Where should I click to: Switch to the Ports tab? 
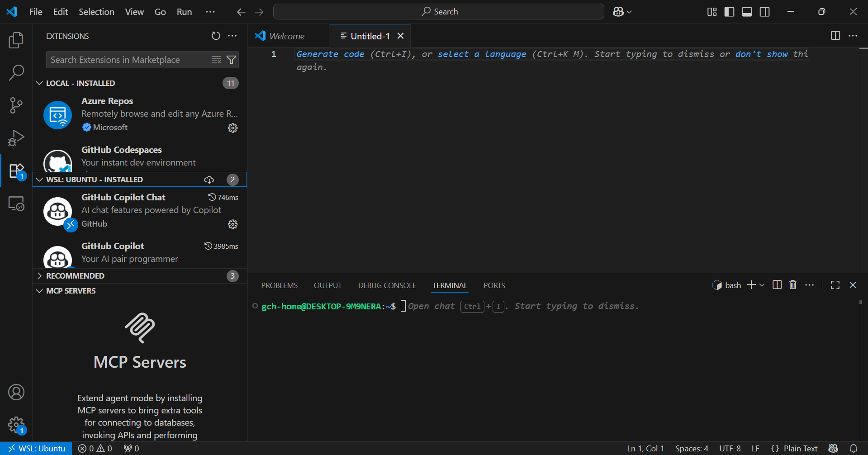494,285
